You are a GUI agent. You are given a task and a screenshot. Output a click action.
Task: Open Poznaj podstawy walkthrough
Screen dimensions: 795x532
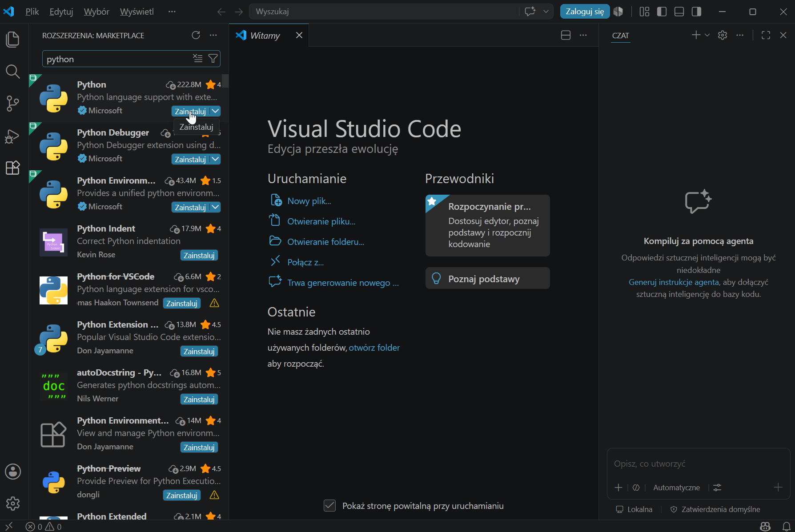pos(487,278)
